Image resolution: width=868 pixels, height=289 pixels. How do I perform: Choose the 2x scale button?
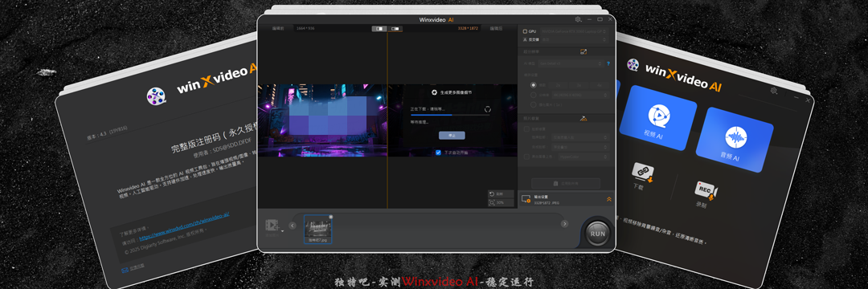pos(558,85)
